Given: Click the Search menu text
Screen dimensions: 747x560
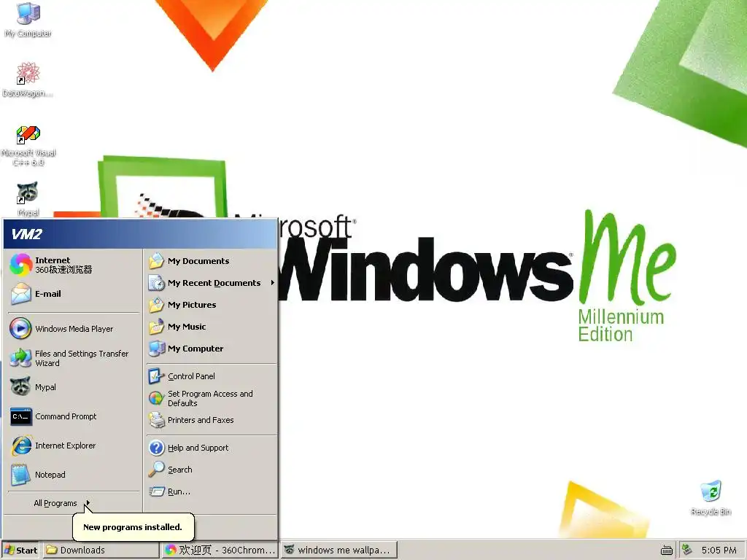Looking at the screenshot, I should 180,470.
